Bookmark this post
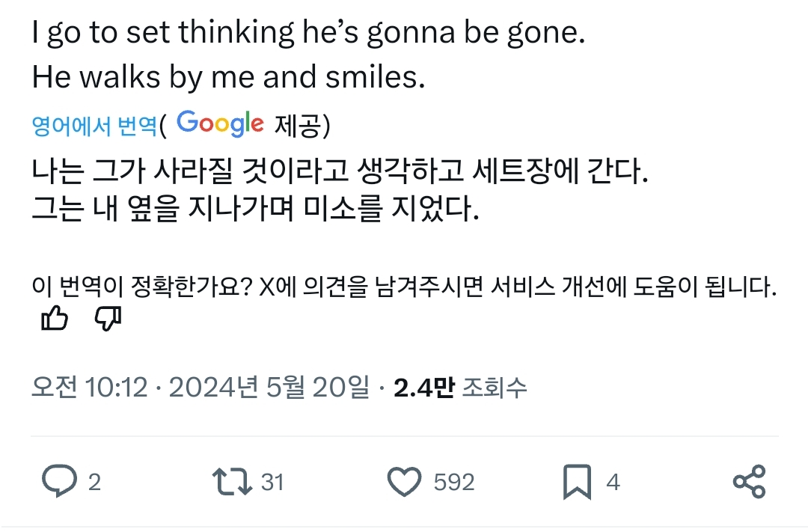The width and height of the screenshot is (808, 532). point(577,482)
